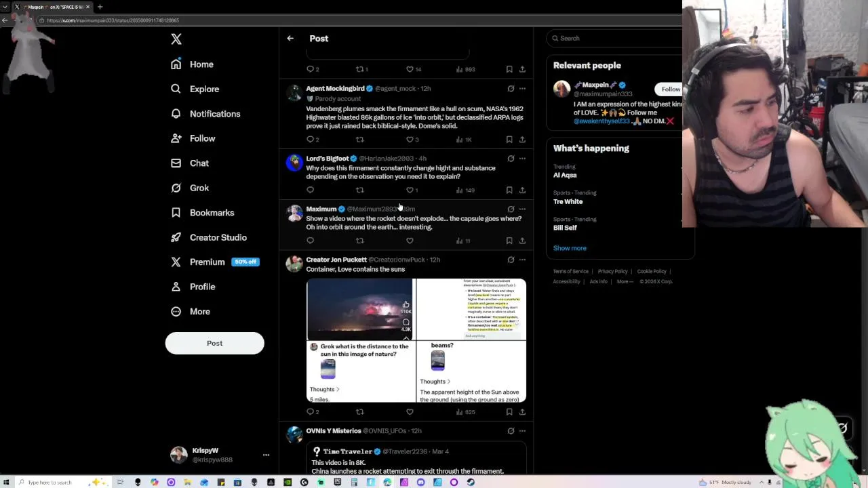Click Show more under What's happening
Screen dimensions: 868x488
[x=570, y=248]
